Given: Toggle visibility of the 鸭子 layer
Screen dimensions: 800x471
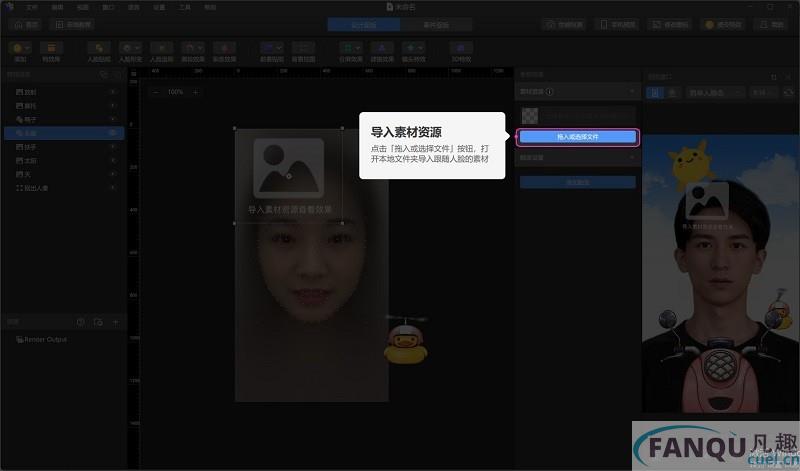Looking at the screenshot, I should (113, 119).
